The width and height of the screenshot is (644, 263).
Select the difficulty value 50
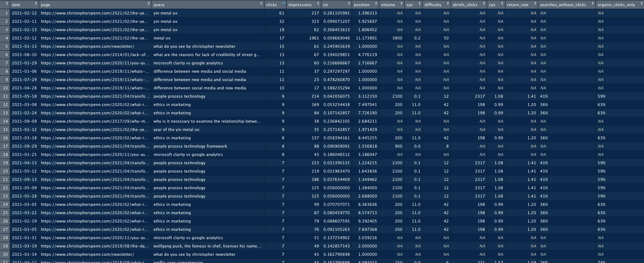pos(446,38)
